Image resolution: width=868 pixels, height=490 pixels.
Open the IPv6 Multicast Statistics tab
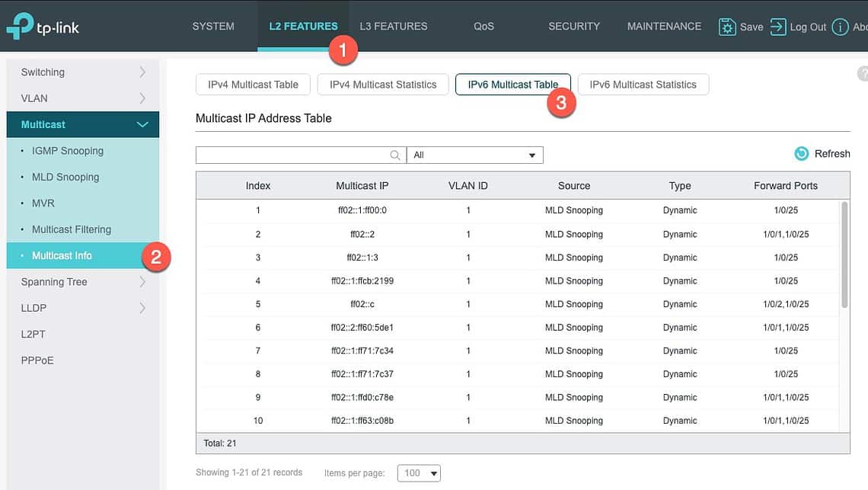[643, 85]
